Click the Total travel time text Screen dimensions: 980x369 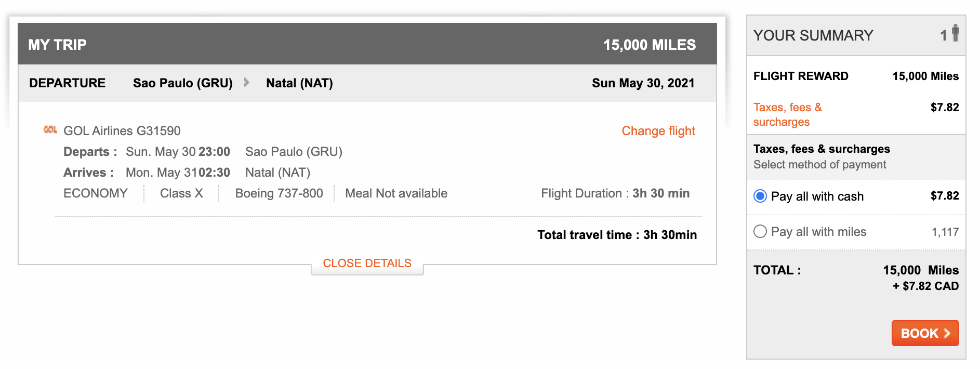617,235
